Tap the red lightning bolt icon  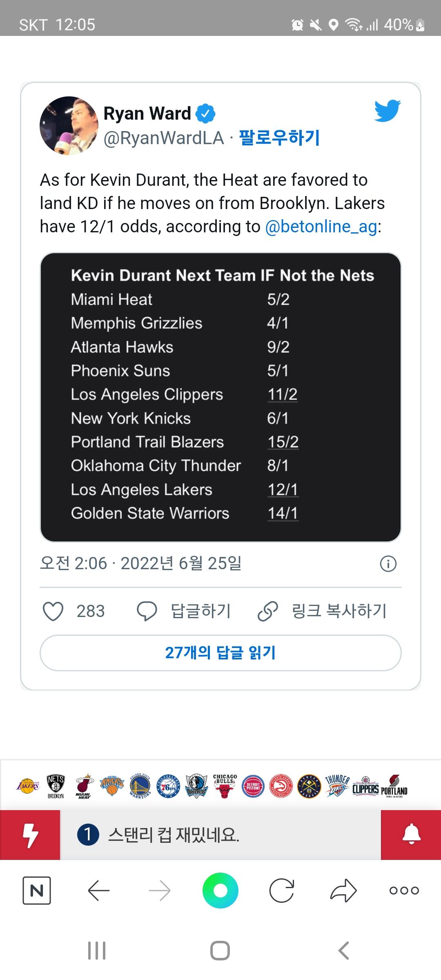[x=30, y=835]
